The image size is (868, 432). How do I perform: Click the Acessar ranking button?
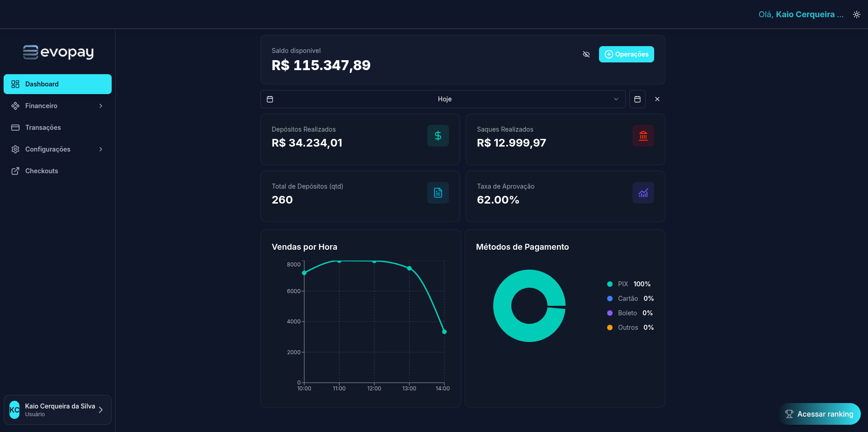click(820, 413)
